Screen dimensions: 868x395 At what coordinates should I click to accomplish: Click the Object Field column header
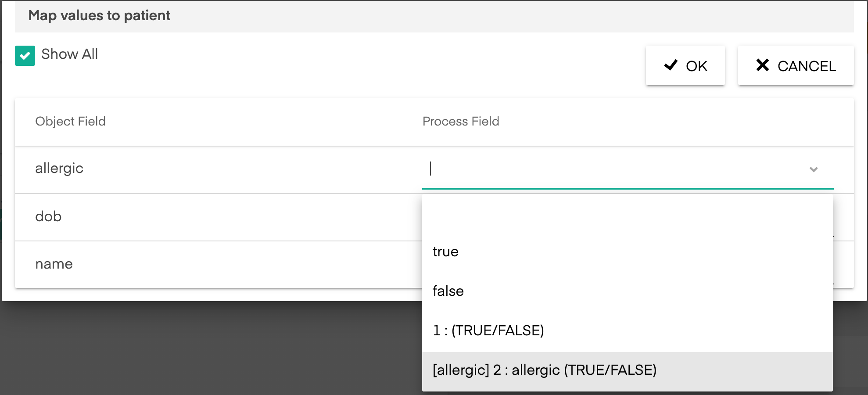70,121
